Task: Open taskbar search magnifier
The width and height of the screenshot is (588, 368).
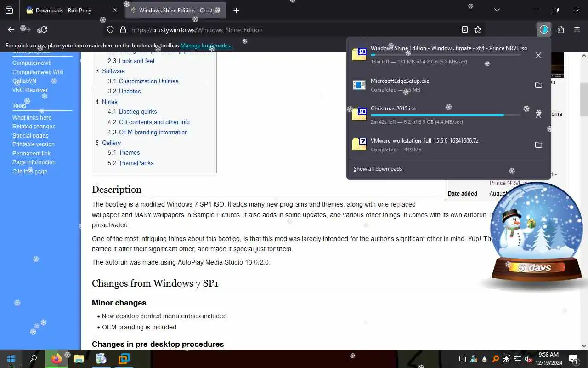Action: [33, 359]
